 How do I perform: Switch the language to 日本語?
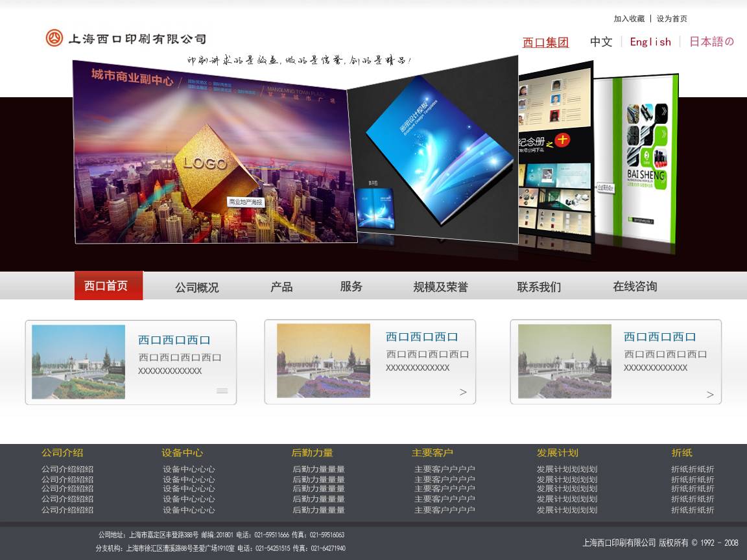click(x=711, y=42)
